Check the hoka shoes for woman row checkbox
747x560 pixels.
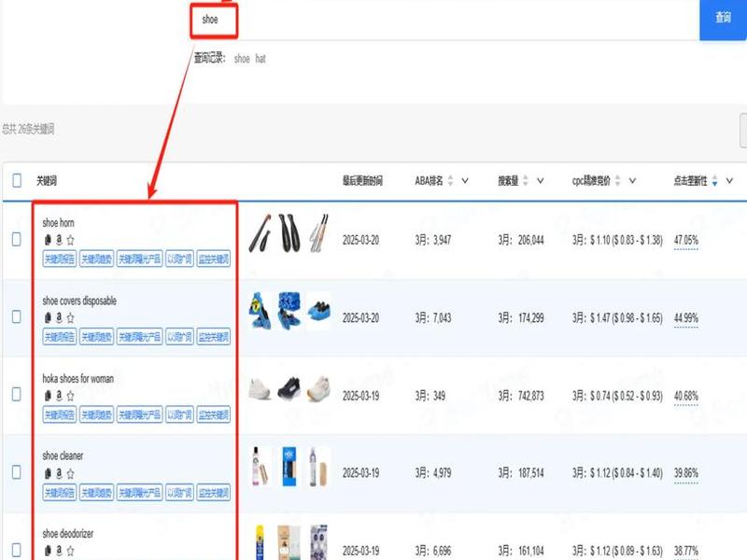click(x=17, y=394)
